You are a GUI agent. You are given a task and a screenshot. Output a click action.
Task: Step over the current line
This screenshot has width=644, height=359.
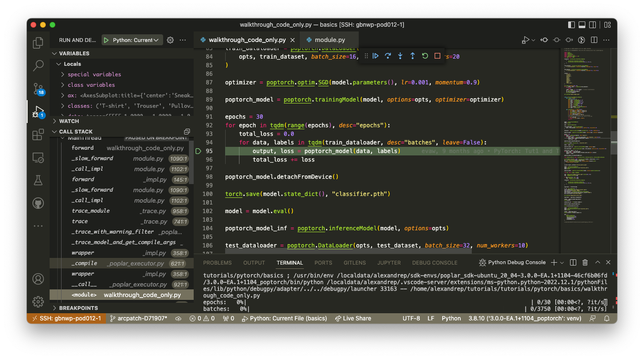tap(388, 56)
